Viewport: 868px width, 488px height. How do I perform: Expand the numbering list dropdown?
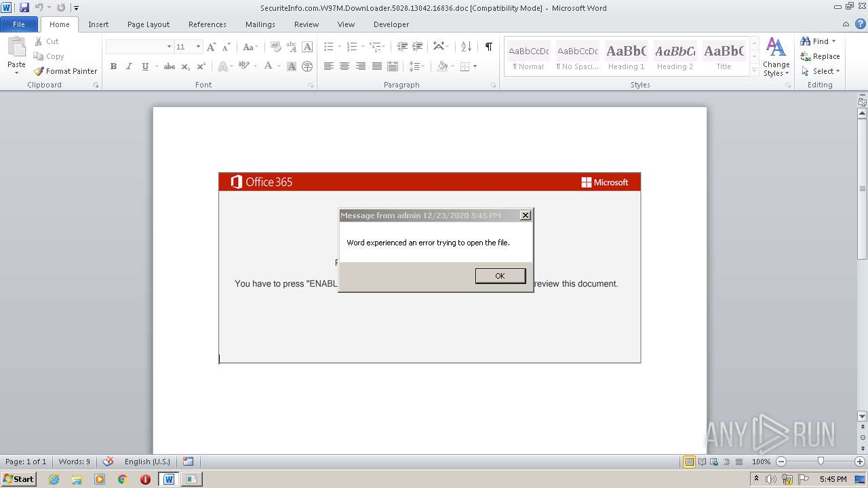tap(363, 47)
